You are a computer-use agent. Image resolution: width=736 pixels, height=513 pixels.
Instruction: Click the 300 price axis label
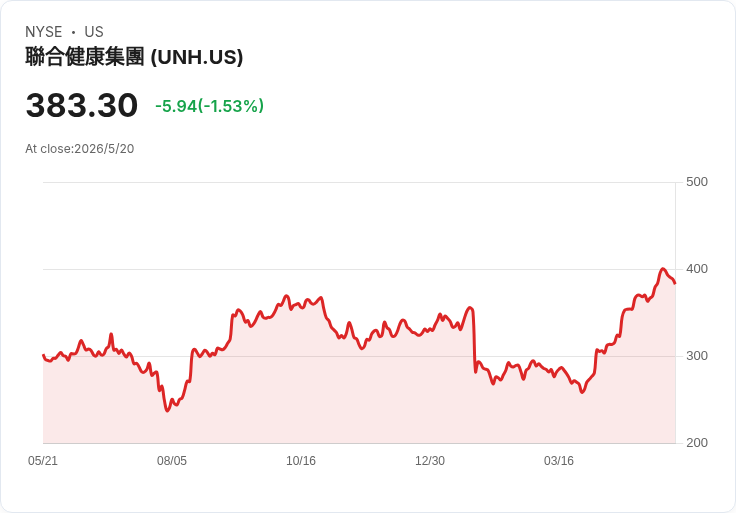tap(697, 356)
